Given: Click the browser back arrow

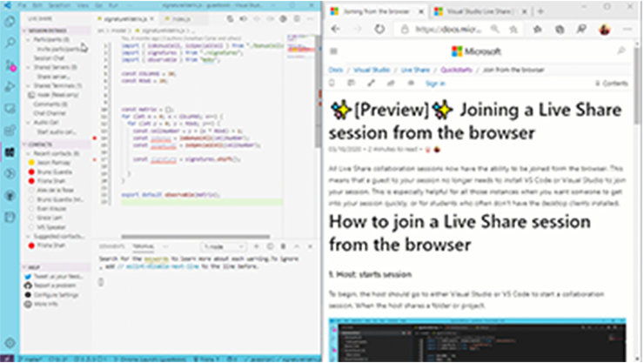Looking at the screenshot, I should 338,29.
